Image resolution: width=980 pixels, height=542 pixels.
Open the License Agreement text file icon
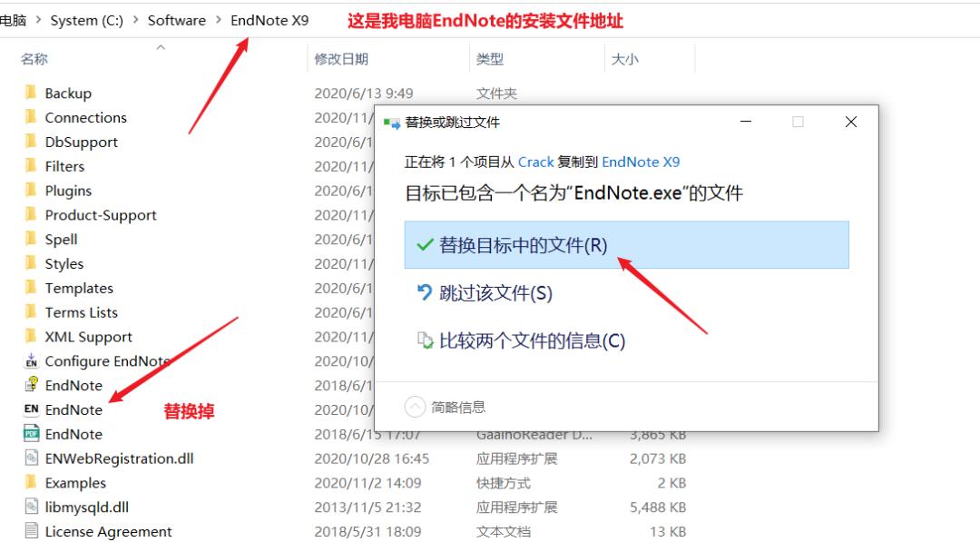[x=31, y=531]
